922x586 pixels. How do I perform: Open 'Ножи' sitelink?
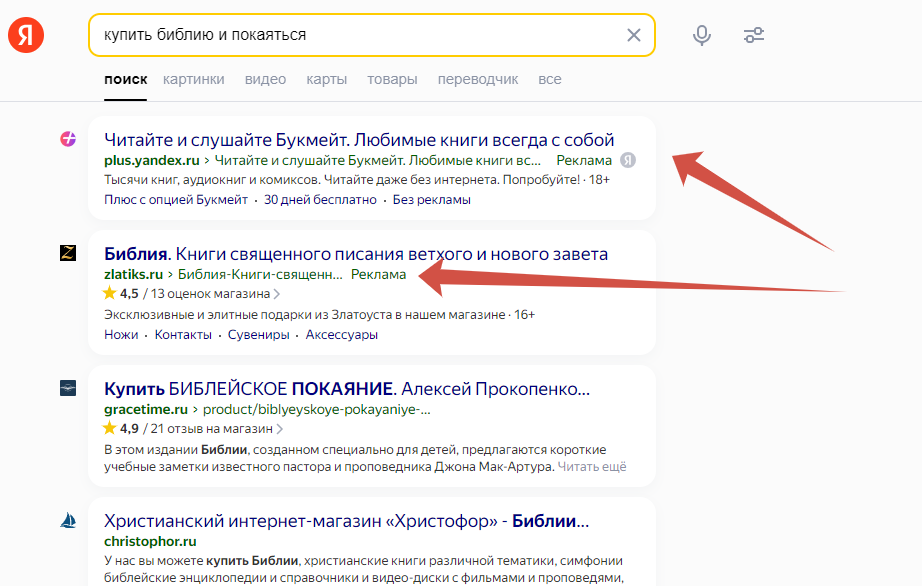[121, 335]
